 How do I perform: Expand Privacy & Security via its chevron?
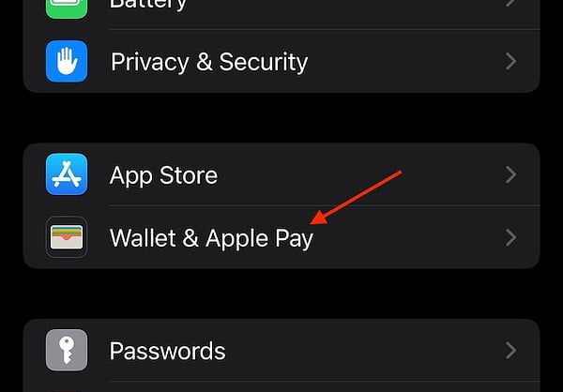pyautogui.click(x=511, y=61)
